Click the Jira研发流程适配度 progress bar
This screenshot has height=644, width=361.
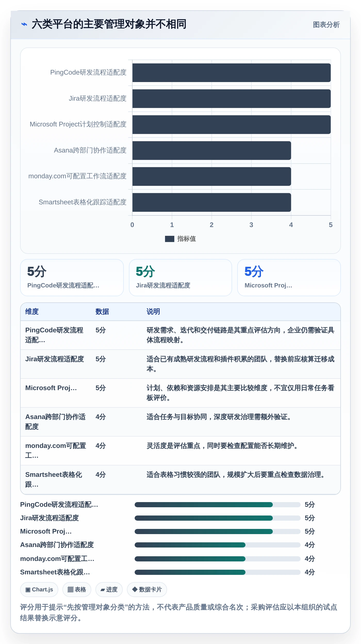coord(217,518)
